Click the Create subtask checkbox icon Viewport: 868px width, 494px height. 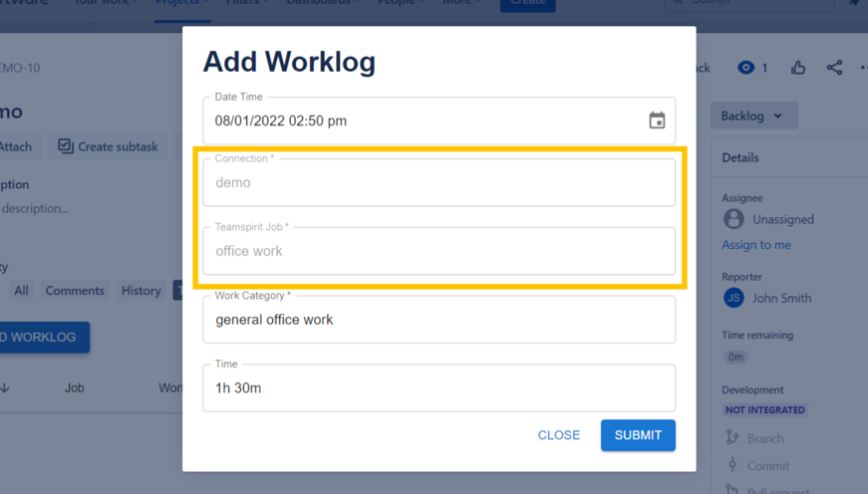(66, 146)
